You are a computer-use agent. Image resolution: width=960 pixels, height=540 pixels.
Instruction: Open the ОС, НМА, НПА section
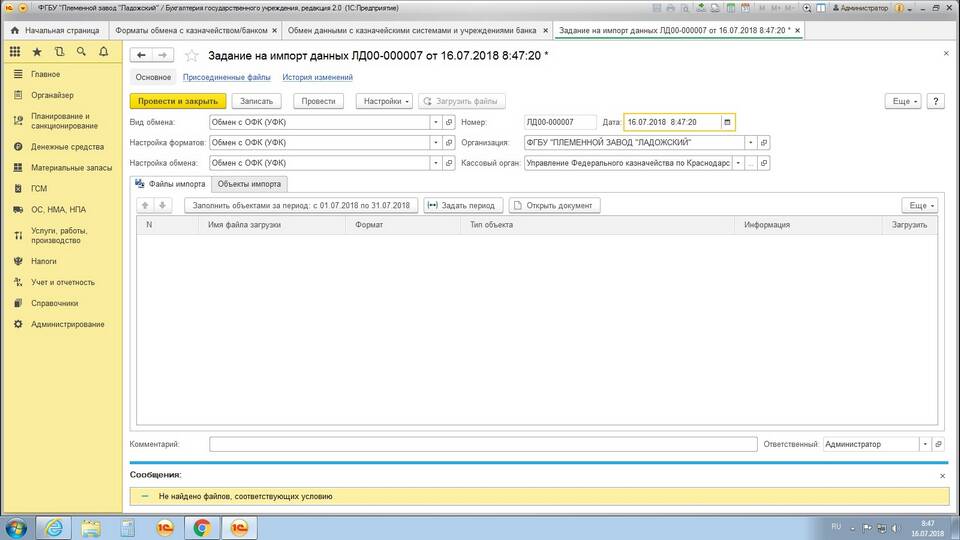coord(58,209)
